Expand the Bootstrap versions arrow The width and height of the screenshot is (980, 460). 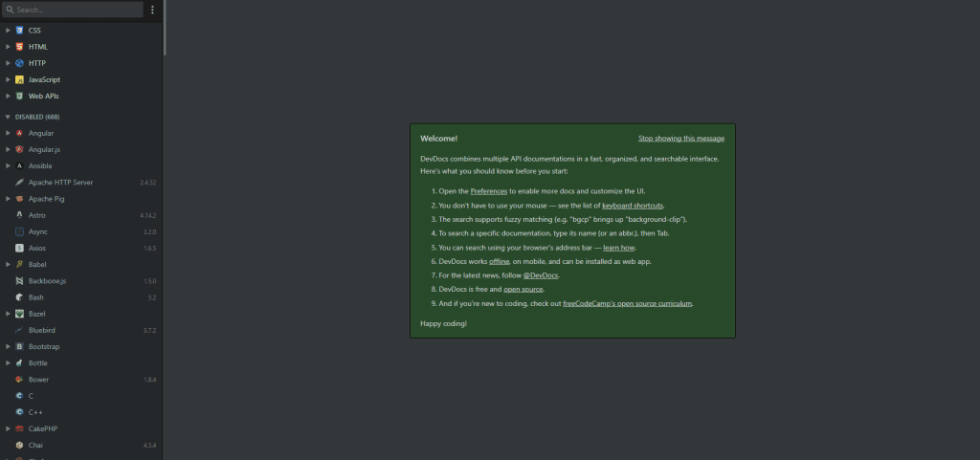pyautogui.click(x=8, y=346)
